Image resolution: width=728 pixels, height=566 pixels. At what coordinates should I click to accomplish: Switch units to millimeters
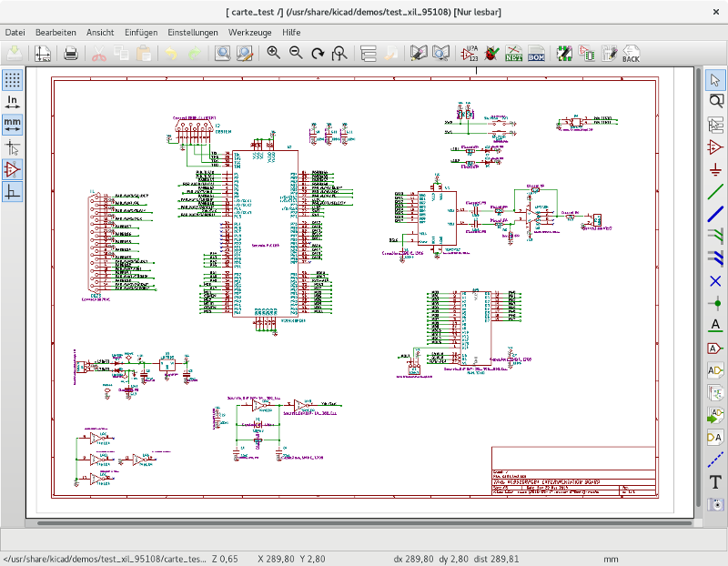point(13,124)
